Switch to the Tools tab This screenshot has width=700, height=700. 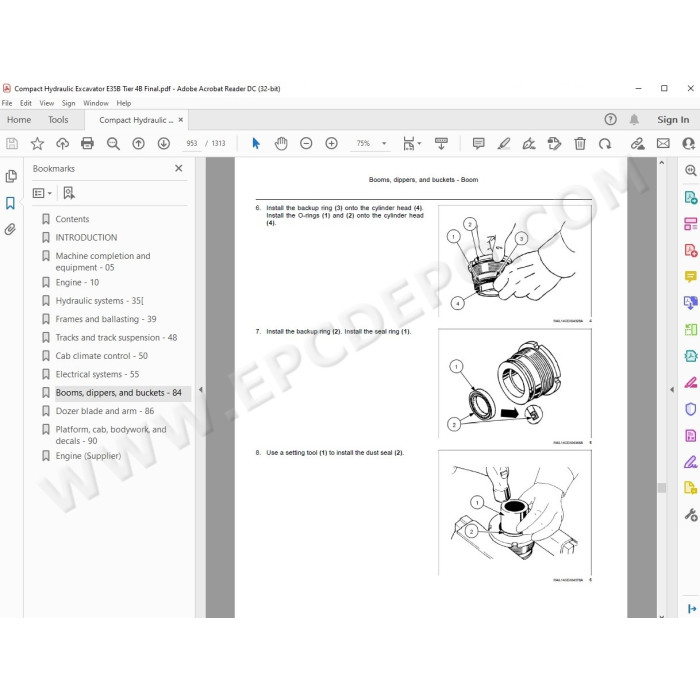pyautogui.click(x=58, y=120)
